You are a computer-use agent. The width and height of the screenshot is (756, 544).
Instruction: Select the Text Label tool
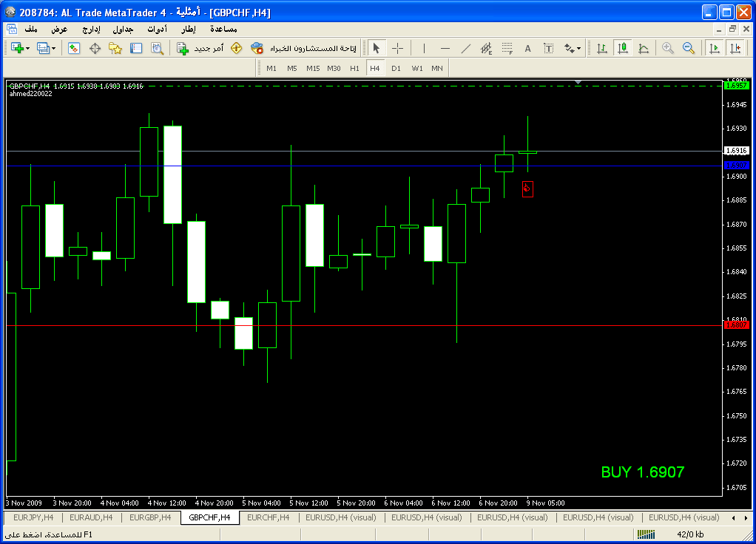[548, 48]
